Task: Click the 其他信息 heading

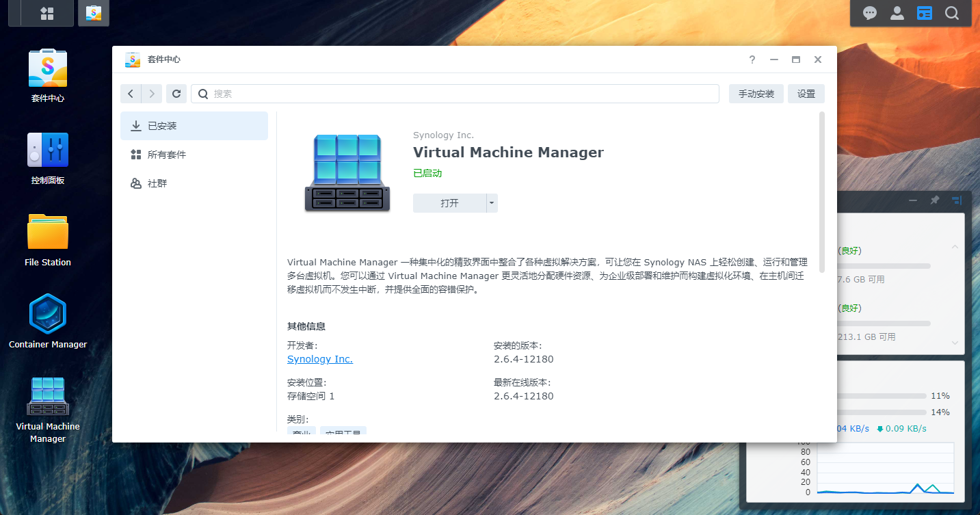Action: click(x=306, y=326)
